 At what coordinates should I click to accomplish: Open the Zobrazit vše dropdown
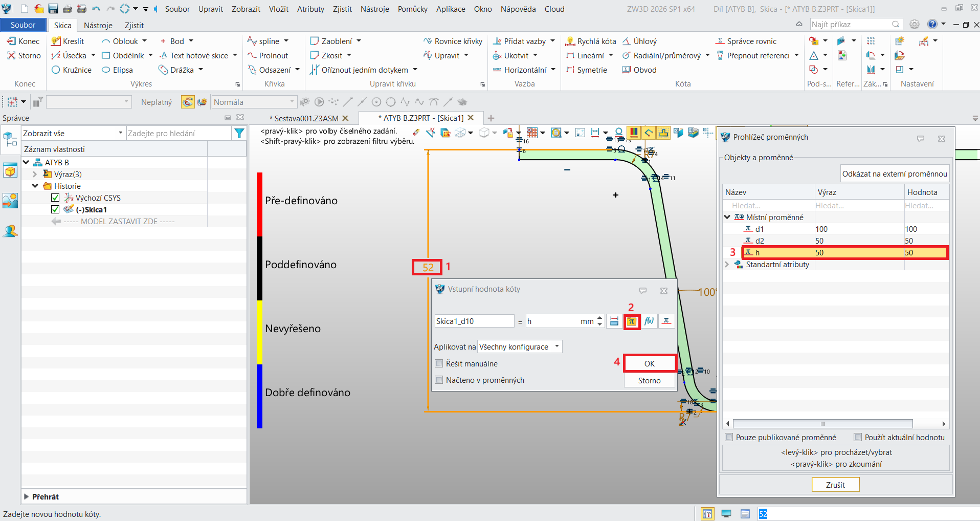pos(73,133)
